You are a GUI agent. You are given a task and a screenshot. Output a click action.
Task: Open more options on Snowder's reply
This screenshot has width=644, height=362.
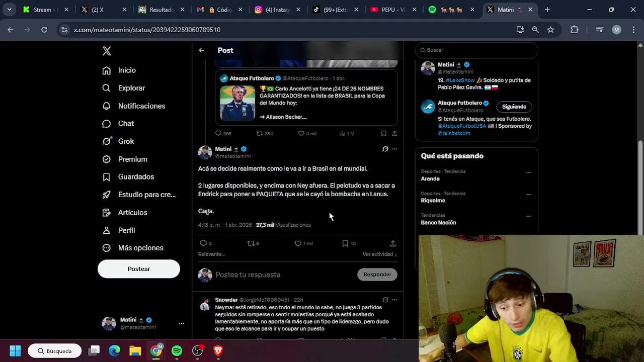point(394,300)
